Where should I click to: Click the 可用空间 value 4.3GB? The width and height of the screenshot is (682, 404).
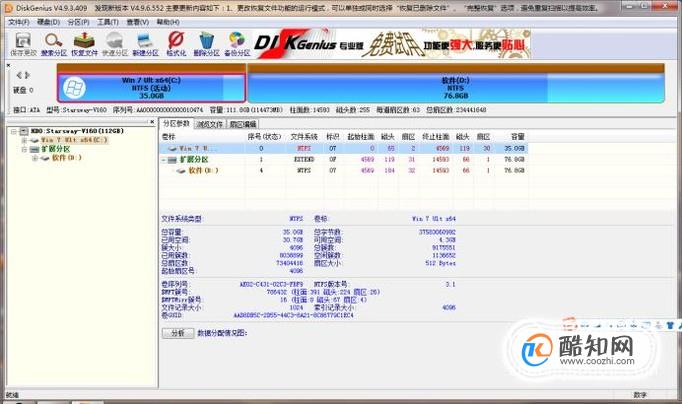448,240
